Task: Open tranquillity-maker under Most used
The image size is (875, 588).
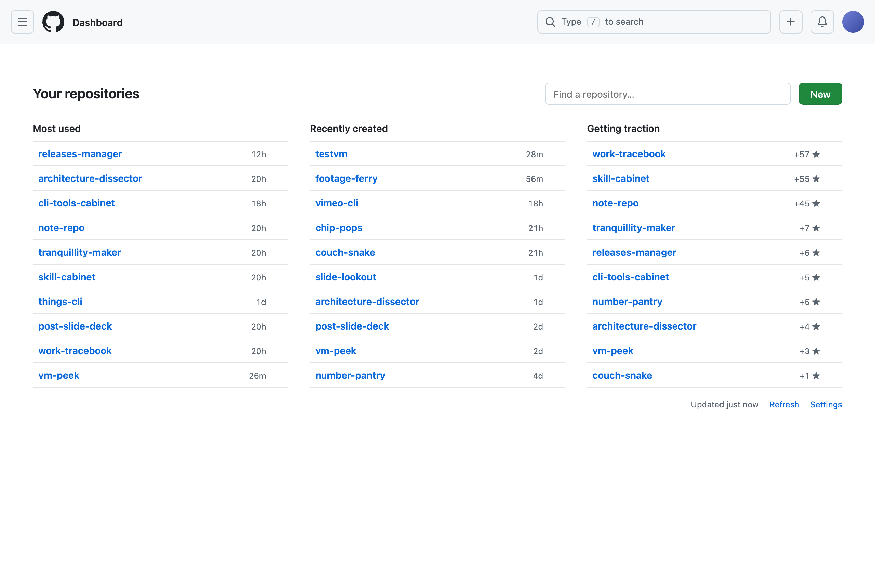Action: pyautogui.click(x=80, y=252)
